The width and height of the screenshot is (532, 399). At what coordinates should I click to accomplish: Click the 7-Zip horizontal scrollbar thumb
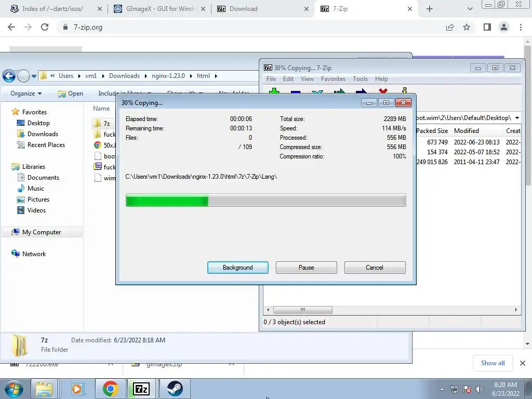(x=303, y=310)
